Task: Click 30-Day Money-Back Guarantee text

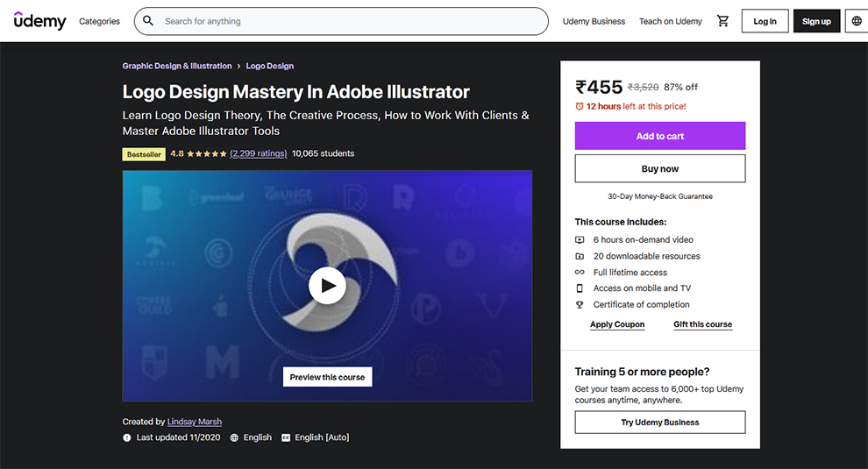Action: 660,196
